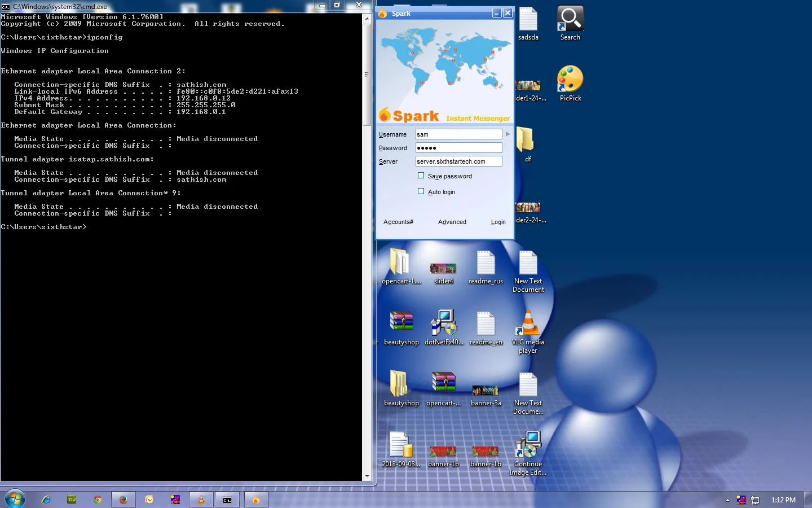This screenshot has width=812, height=508.
Task: Click the Login button in Spark
Action: [498, 222]
